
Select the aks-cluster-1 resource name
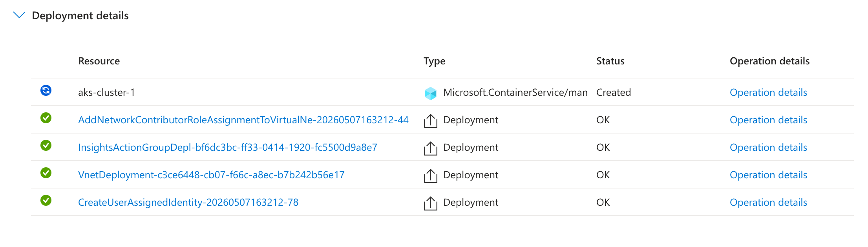(x=106, y=92)
